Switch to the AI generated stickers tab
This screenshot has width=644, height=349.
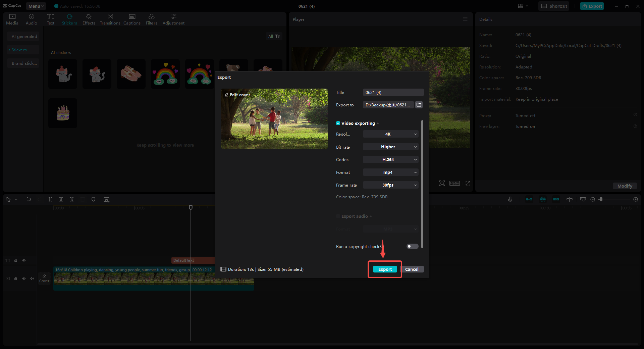[x=23, y=36]
